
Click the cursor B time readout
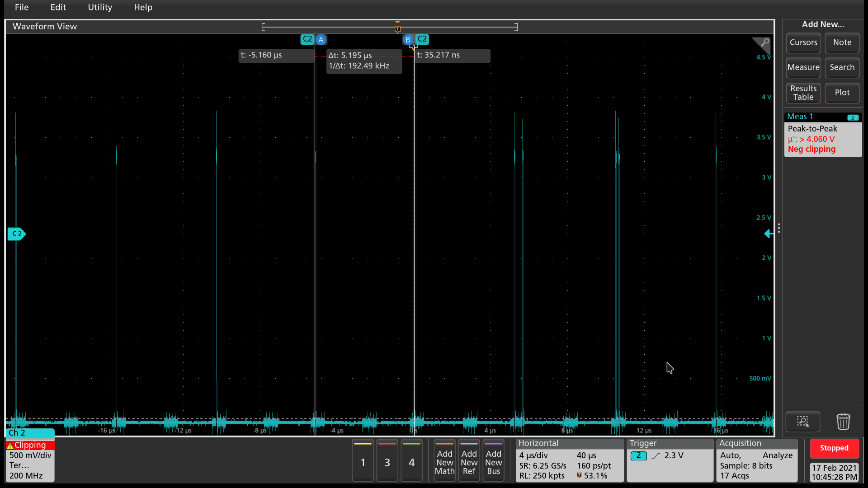[x=452, y=56]
